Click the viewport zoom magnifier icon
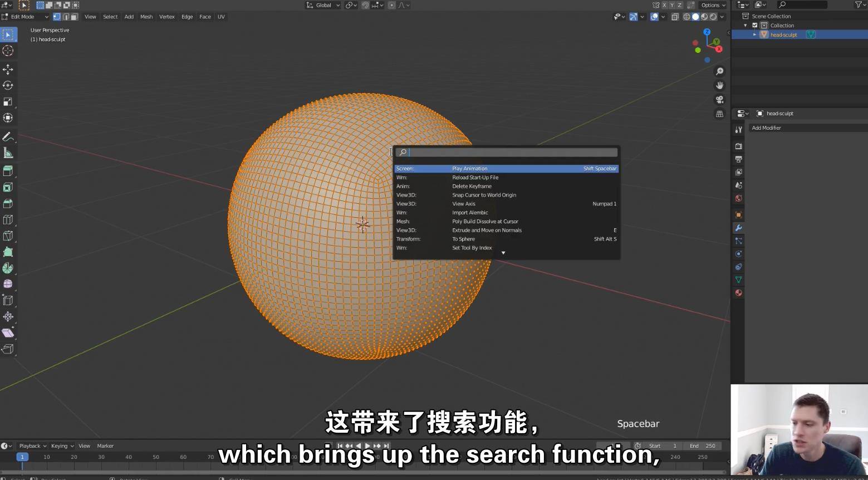This screenshot has height=480, width=868. (719, 71)
